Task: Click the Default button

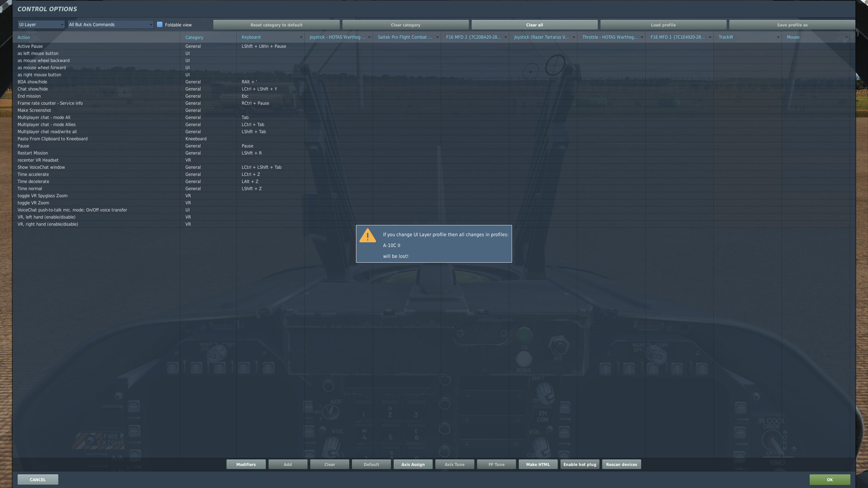Action: tap(371, 464)
